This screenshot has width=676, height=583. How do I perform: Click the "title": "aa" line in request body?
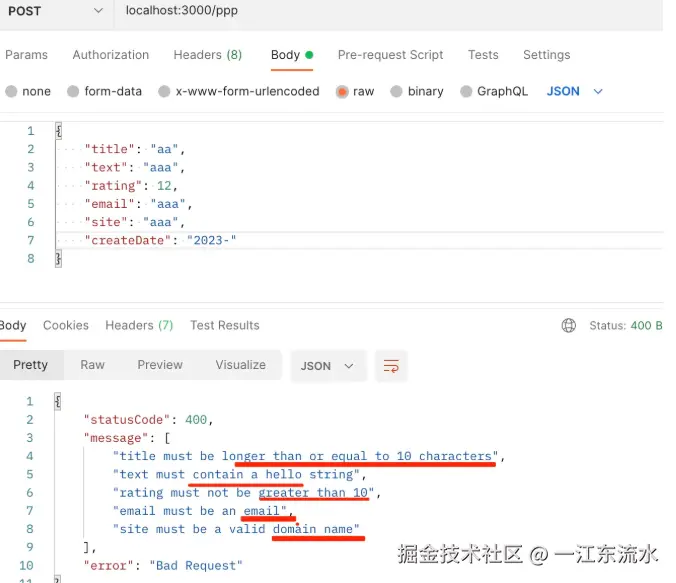tap(135, 149)
